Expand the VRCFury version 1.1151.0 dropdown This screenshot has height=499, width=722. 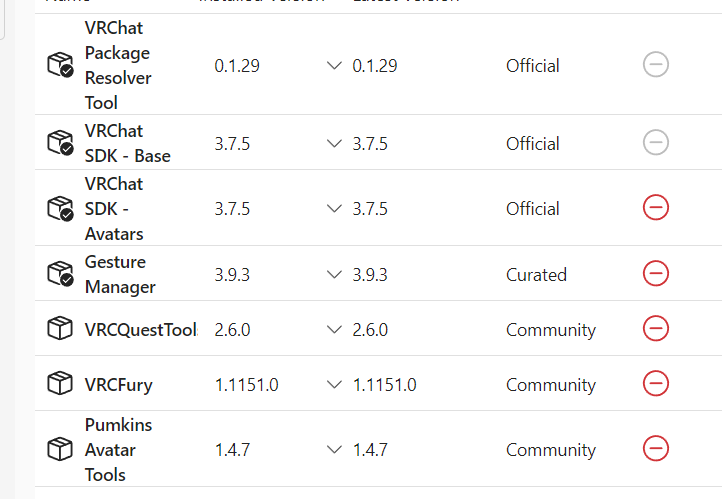(x=334, y=384)
